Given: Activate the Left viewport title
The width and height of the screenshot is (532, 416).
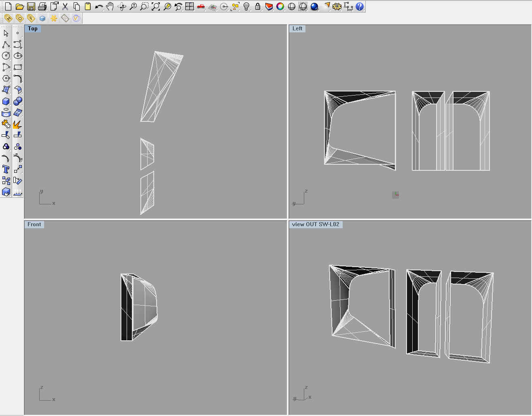Looking at the screenshot, I should (297, 29).
